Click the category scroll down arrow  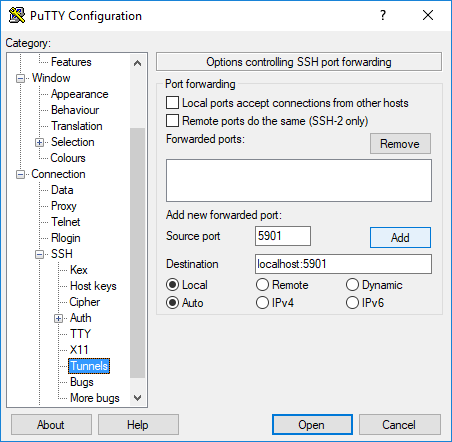[x=137, y=398]
